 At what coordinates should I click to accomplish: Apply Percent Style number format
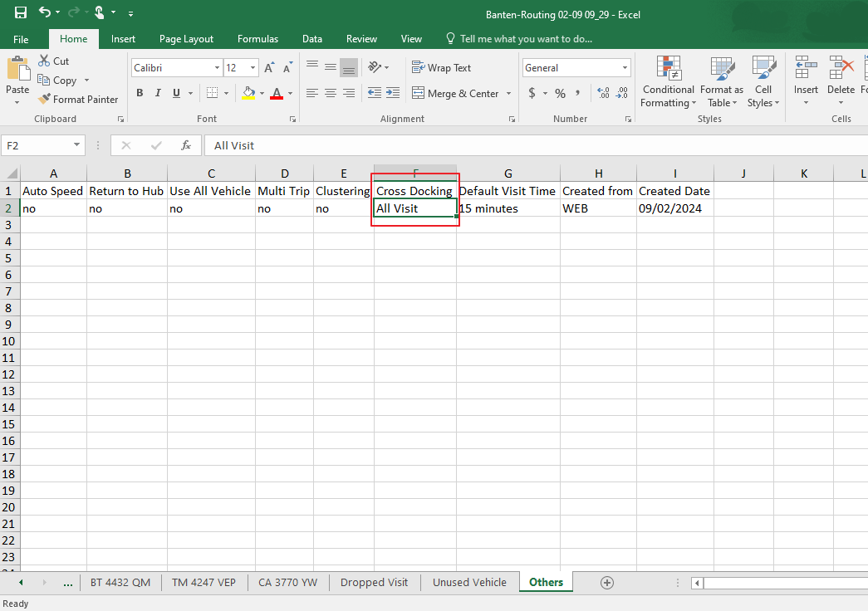click(560, 94)
